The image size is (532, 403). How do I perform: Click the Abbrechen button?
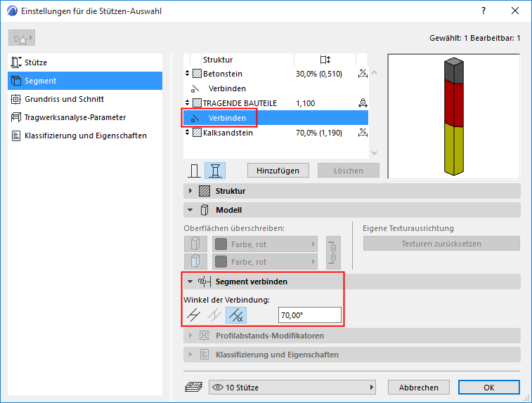click(419, 387)
